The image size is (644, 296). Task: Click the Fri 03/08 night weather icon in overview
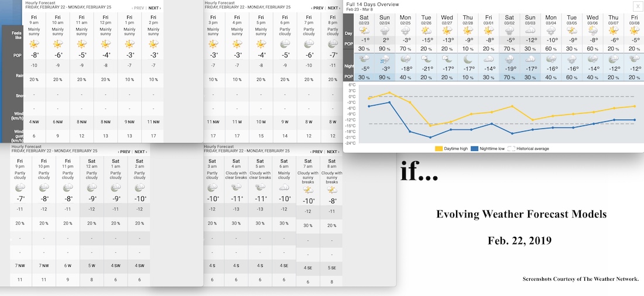coord(634,59)
